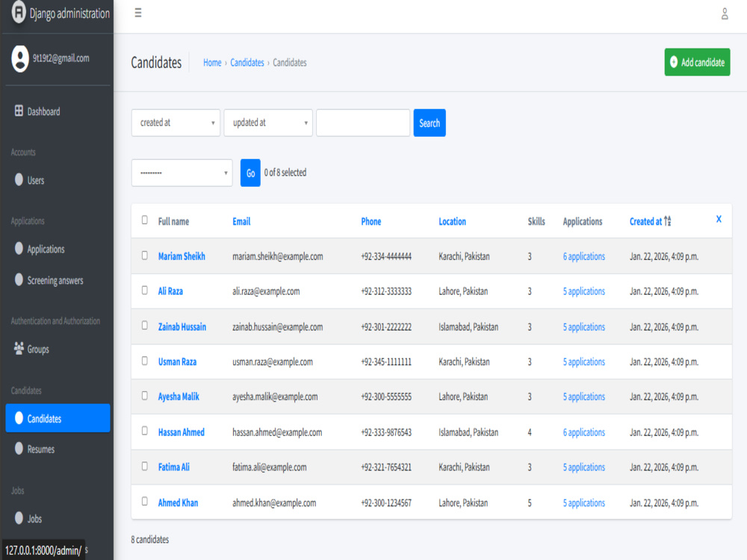
Task: Open the action dropdown next to Go
Action: pos(182,173)
